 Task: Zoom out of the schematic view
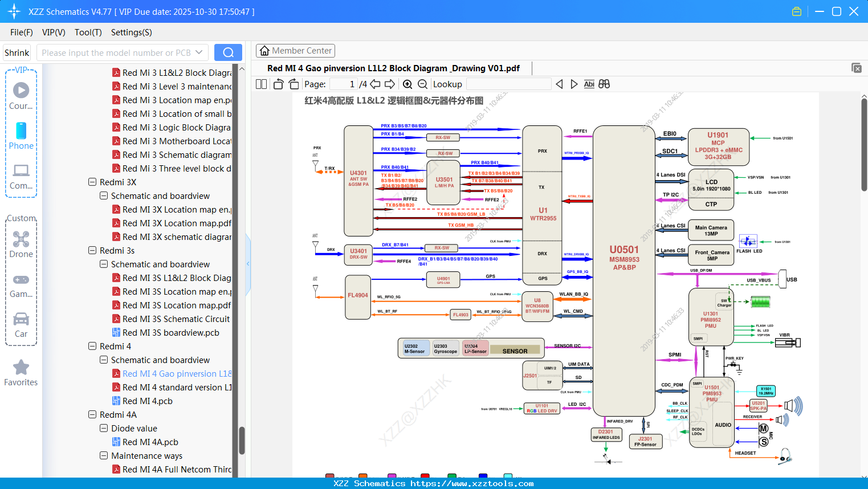(422, 84)
